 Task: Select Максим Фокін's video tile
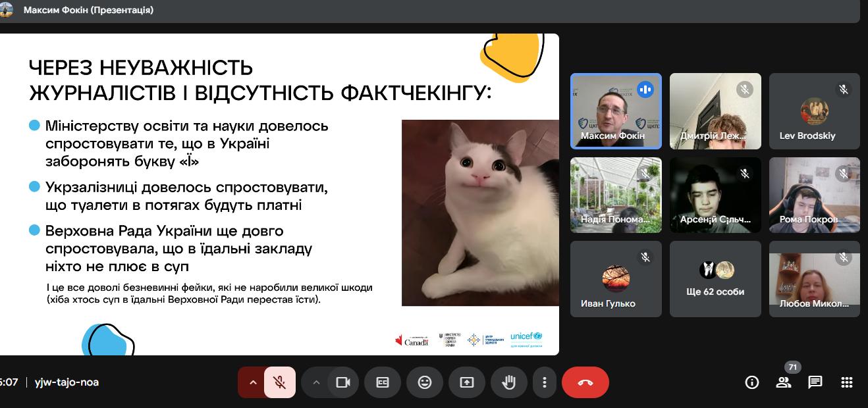coord(616,111)
